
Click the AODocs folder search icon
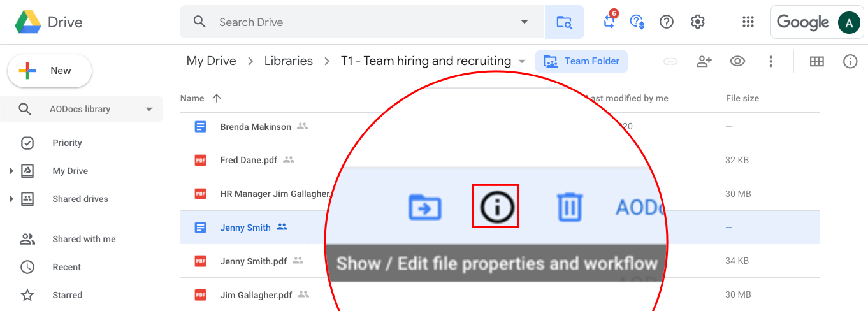(564, 22)
